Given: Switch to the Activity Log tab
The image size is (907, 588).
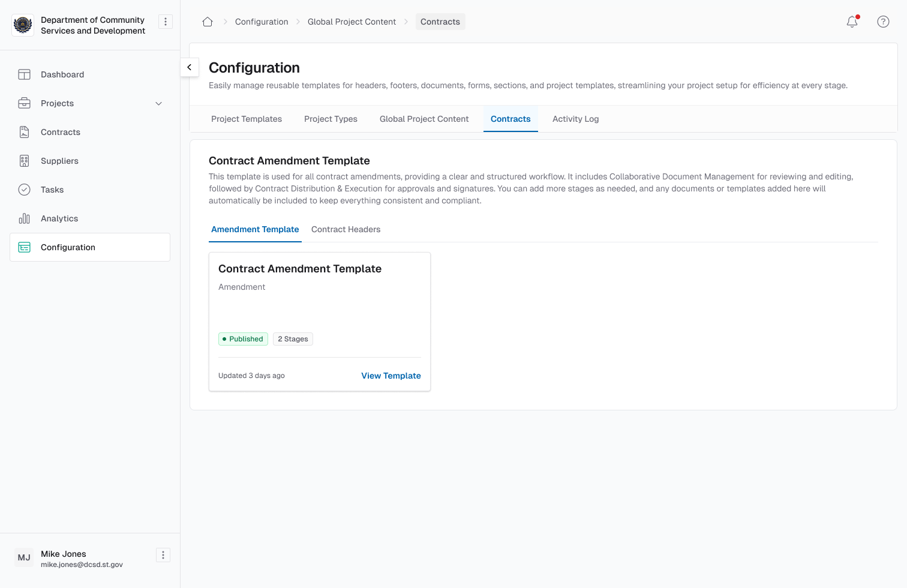Looking at the screenshot, I should coord(575,119).
